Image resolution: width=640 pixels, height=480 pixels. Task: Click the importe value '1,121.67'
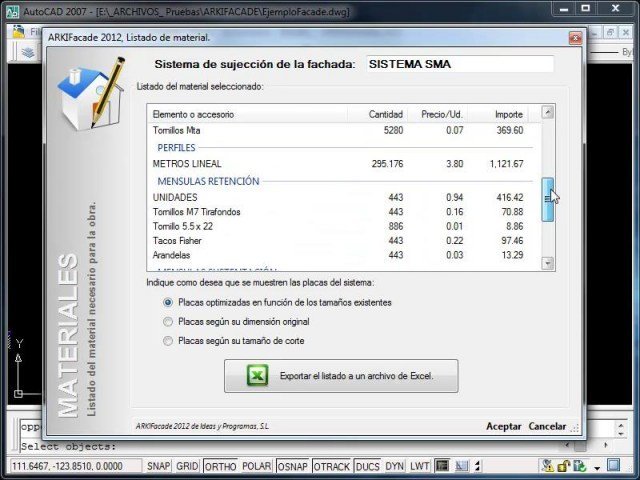[506, 164]
